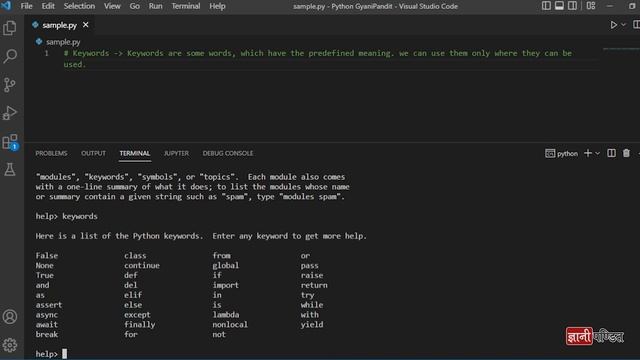Open the Terminal menu

coord(186,6)
